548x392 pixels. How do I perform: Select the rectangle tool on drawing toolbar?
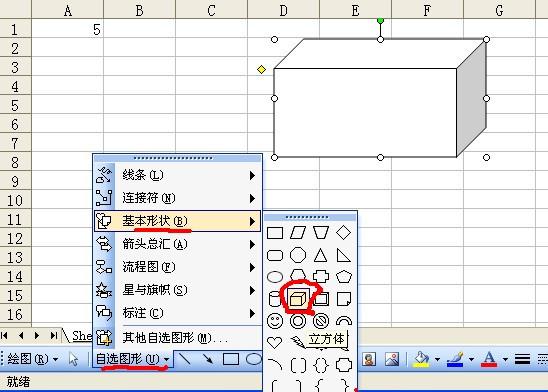pos(231,359)
